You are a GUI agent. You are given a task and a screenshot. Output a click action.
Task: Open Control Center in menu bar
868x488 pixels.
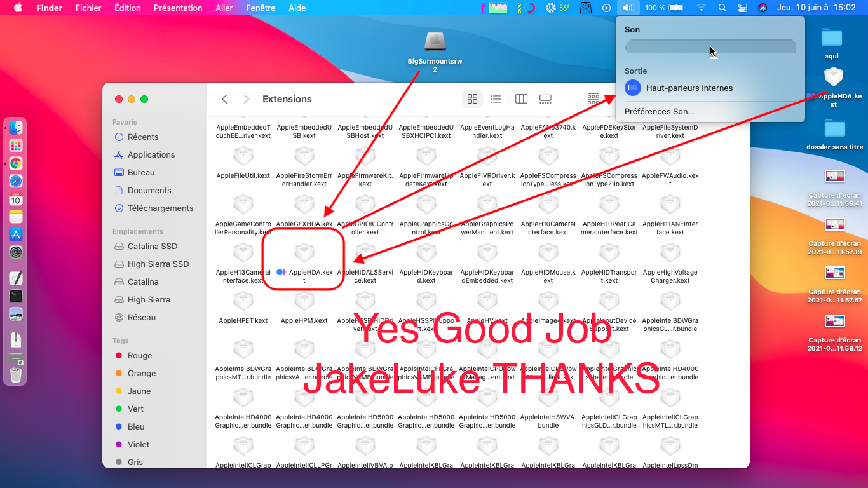tap(743, 8)
